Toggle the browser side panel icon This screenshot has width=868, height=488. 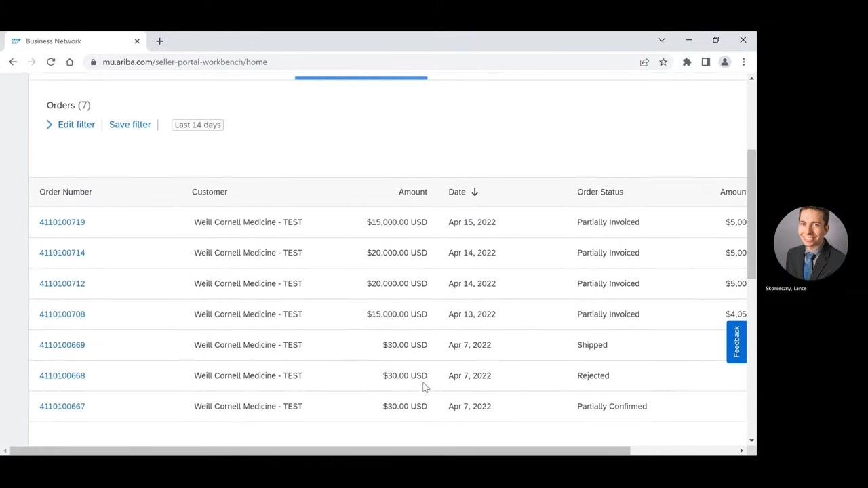(x=706, y=62)
